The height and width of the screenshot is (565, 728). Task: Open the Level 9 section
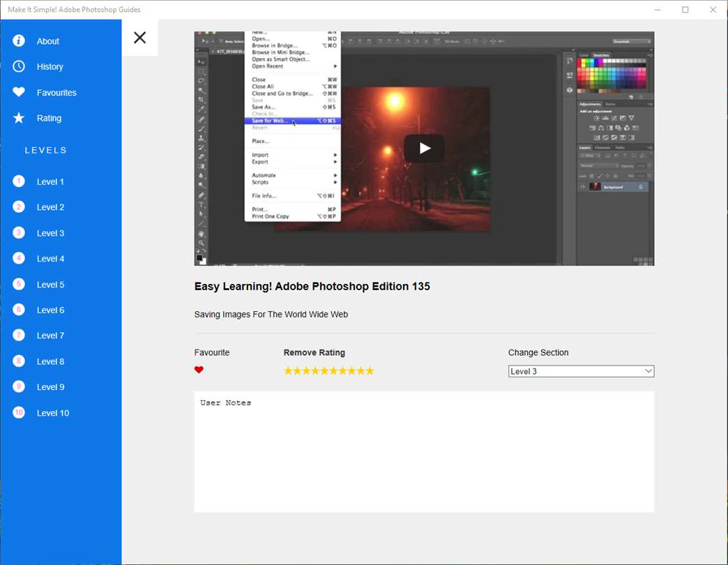coord(50,387)
